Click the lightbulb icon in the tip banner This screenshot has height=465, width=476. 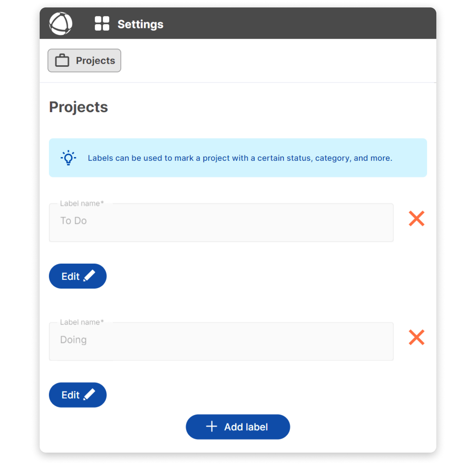(68, 158)
